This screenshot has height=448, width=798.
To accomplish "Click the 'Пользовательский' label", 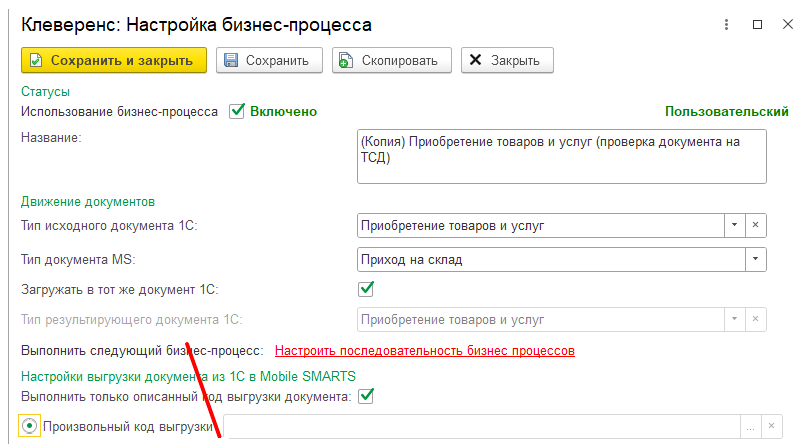I will point(727,111).
